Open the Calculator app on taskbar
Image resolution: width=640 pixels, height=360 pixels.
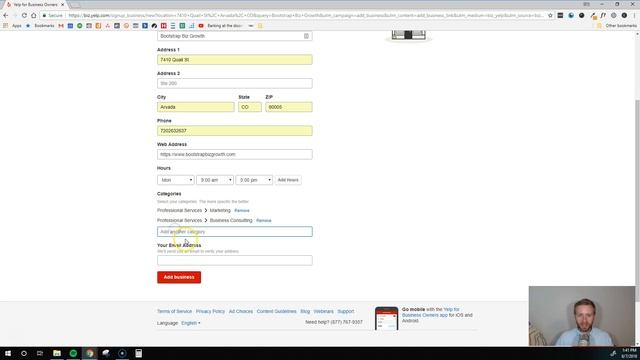click(x=138, y=353)
